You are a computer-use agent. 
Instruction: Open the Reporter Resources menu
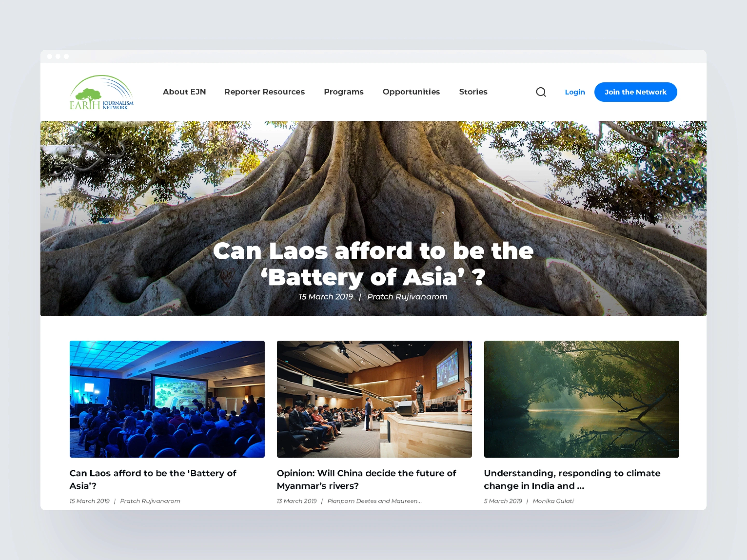click(x=264, y=92)
